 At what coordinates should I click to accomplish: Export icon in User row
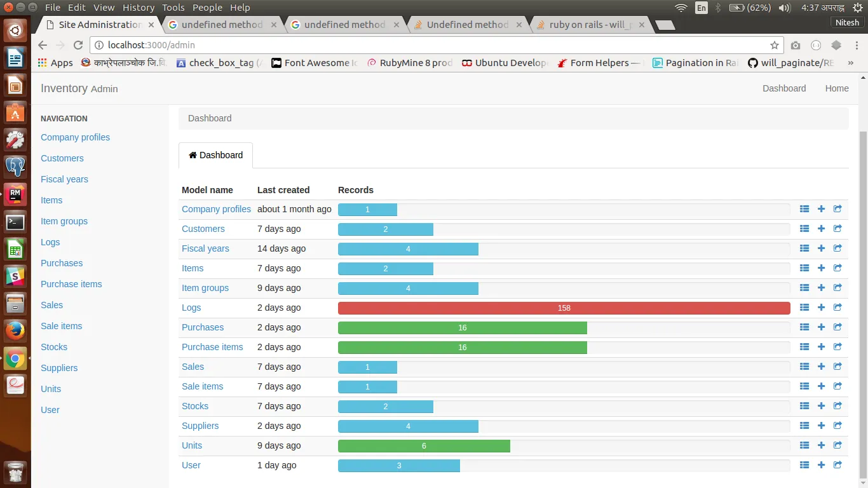(837, 465)
